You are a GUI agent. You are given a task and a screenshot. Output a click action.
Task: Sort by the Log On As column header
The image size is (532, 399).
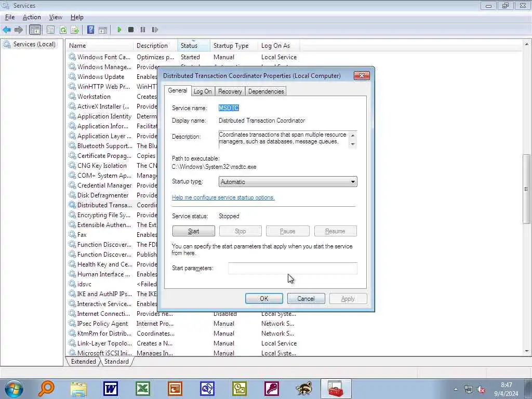(x=279, y=46)
